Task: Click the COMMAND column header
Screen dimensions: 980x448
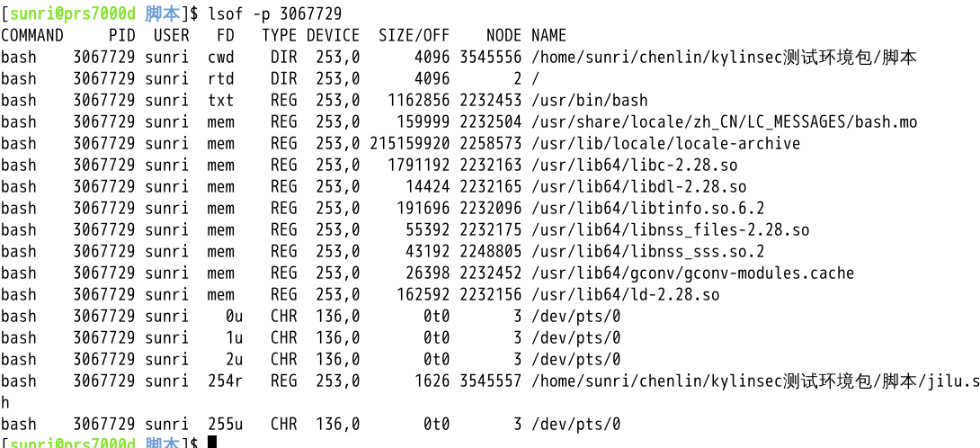Action: click(32, 35)
